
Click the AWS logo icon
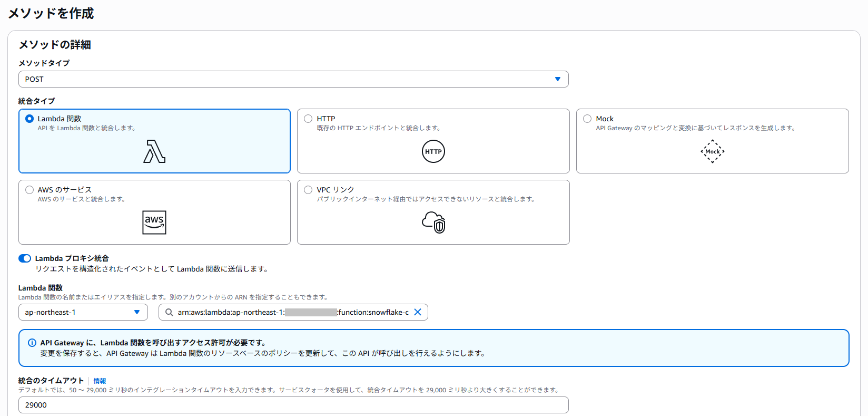[x=154, y=222]
